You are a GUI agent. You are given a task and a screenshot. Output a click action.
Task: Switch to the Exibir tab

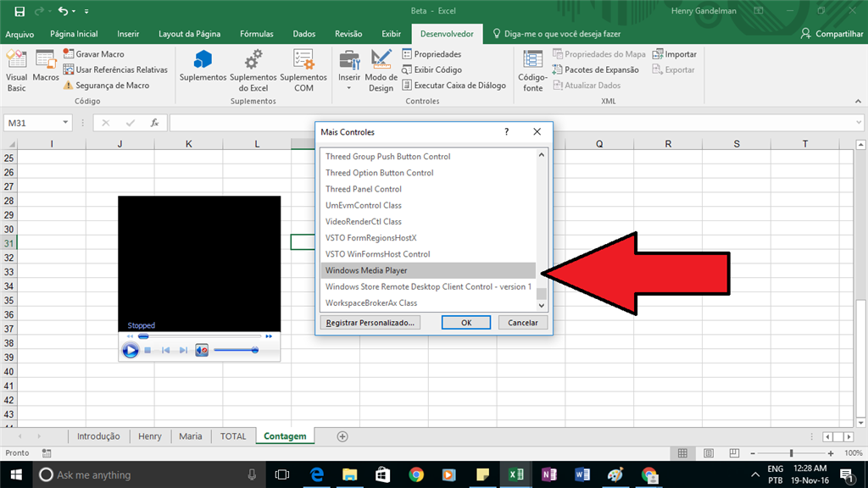point(391,34)
